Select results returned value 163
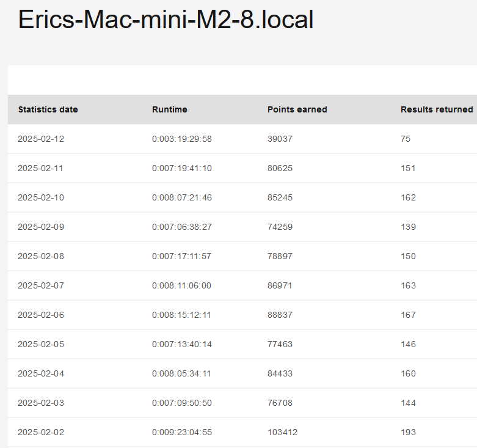The height and width of the screenshot is (448, 477). tap(408, 285)
